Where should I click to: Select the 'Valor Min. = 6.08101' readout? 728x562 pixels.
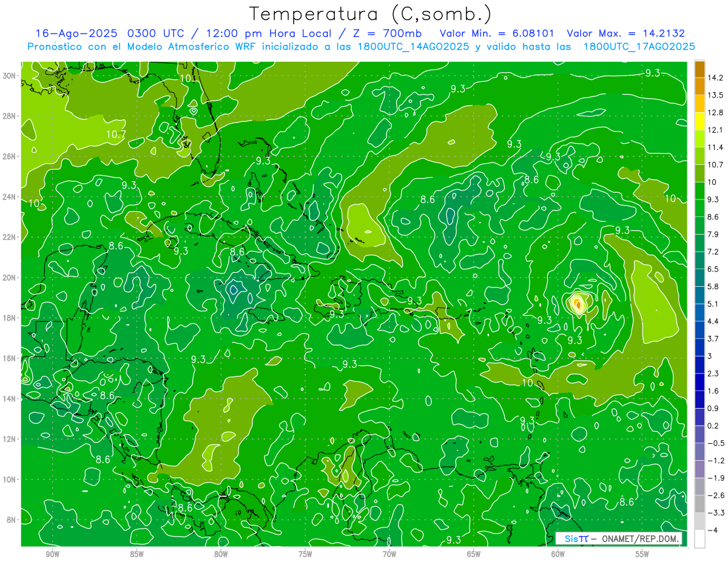(497, 33)
